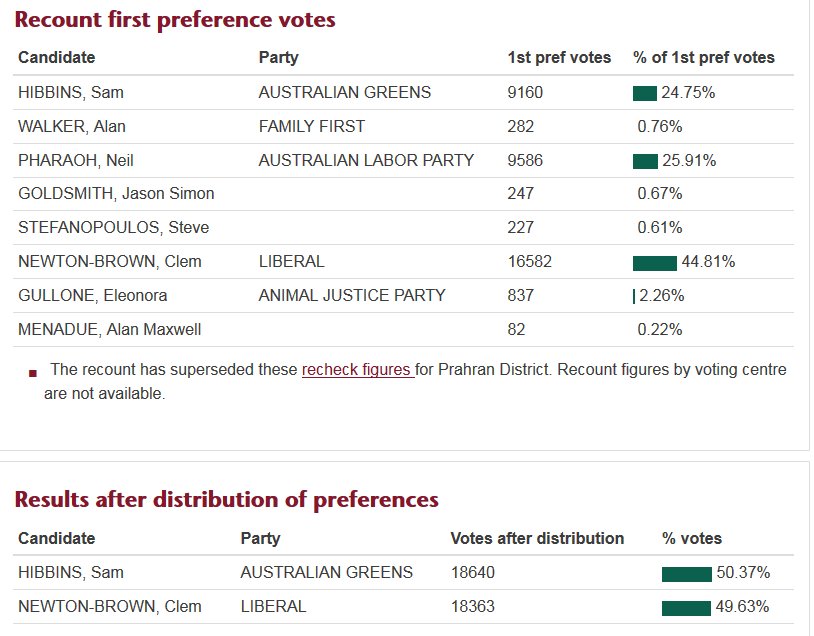Click the red bullet beside the recount note

pos(33,373)
